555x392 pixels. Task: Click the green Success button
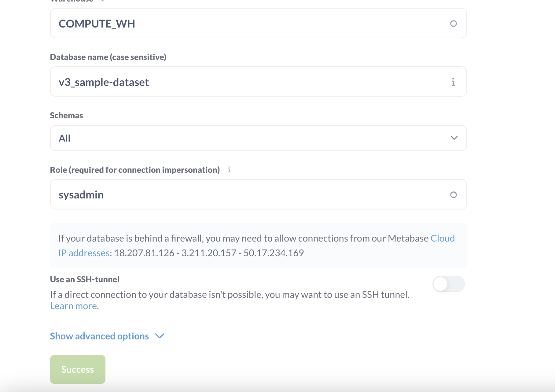click(77, 369)
